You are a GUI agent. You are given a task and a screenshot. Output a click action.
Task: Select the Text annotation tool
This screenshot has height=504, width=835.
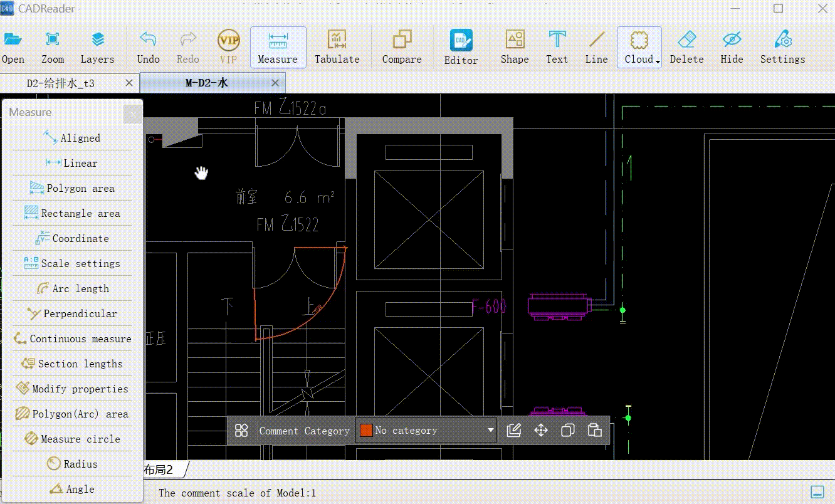pyautogui.click(x=557, y=48)
